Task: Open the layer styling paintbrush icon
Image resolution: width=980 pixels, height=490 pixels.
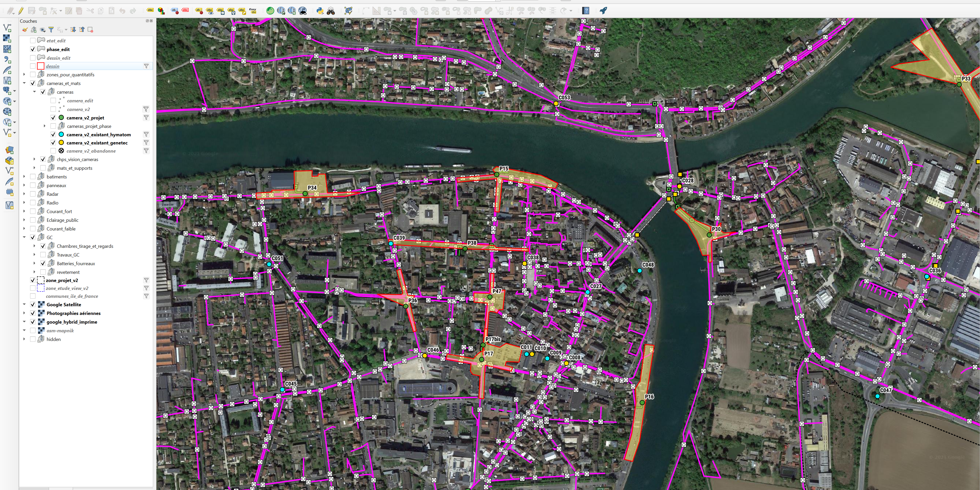Action: click(25, 30)
